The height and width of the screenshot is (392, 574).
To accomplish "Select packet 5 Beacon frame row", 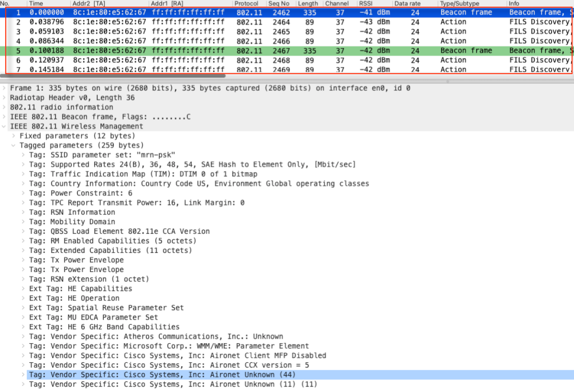I will click(281, 50).
